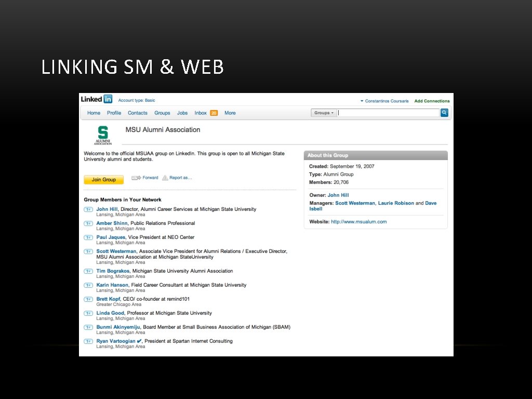The width and height of the screenshot is (532, 399).
Task: Open the More menu item
Action: click(x=230, y=113)
